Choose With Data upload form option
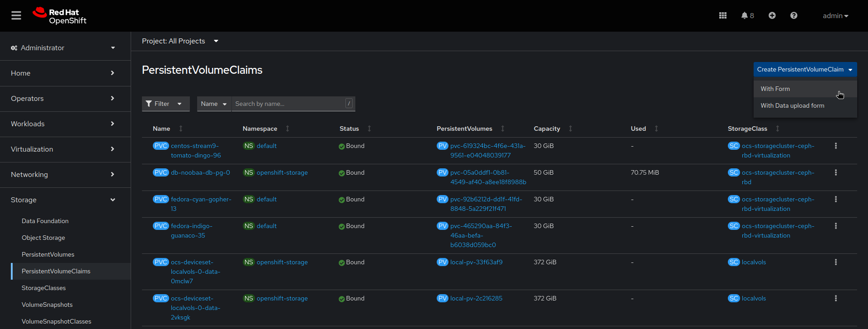 [x=792, y=106]
